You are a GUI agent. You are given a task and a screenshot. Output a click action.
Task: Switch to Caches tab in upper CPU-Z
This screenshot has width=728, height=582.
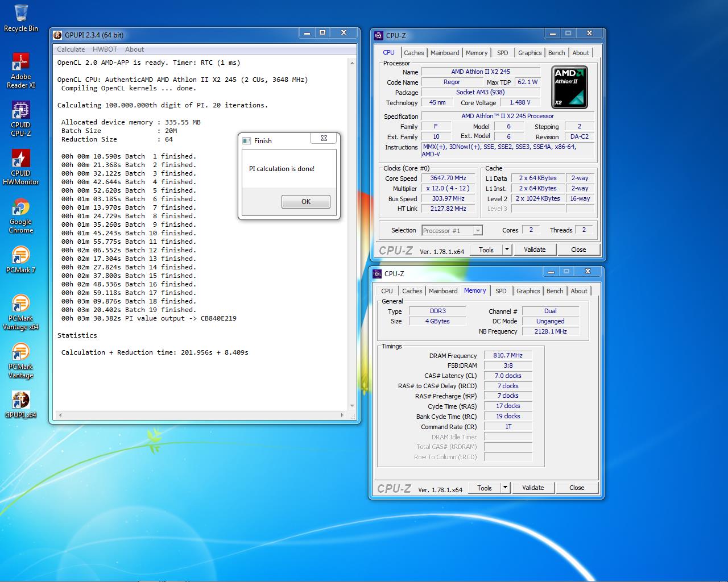pyautogui.click(x=414, y=53)
